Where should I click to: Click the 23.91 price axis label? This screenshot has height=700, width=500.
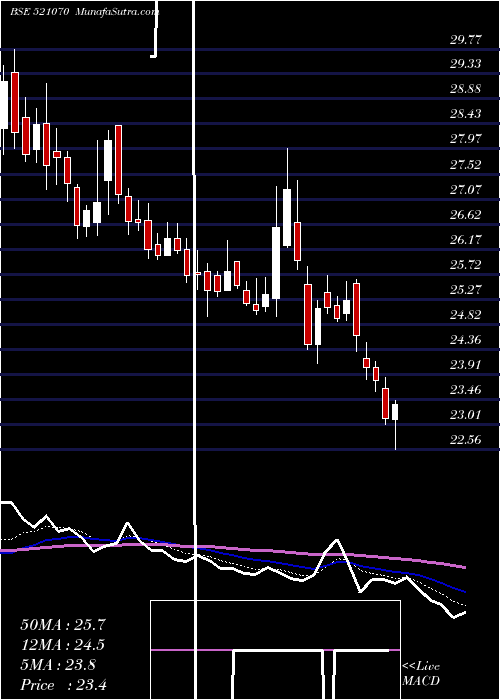466,366
